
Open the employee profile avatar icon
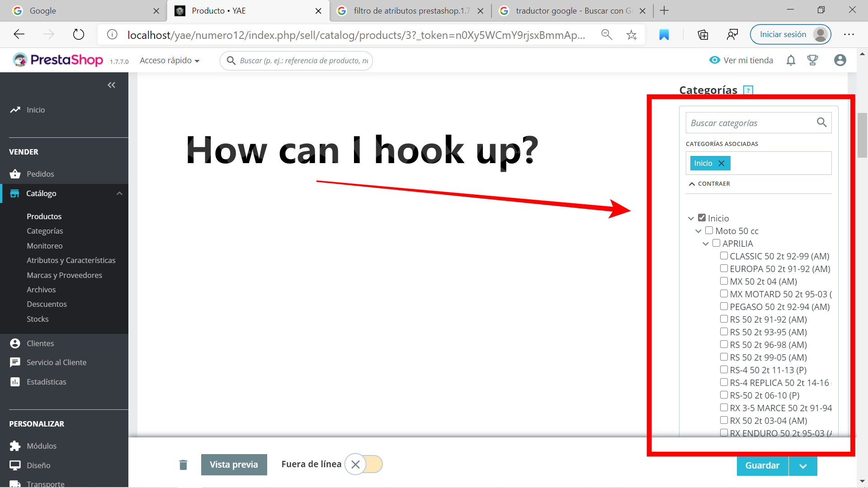[840, 60]
